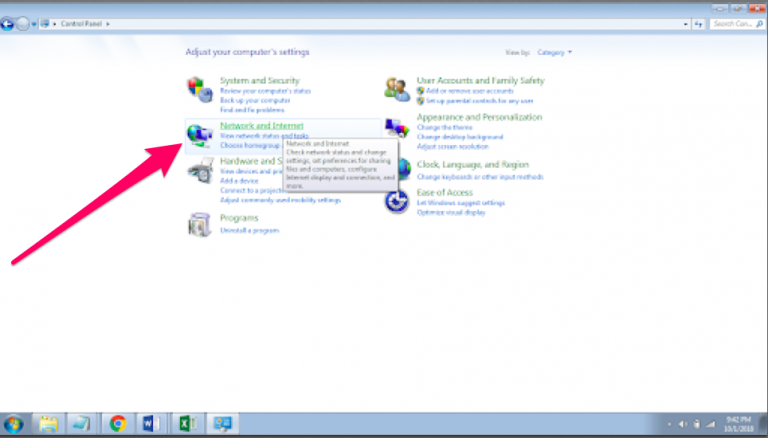Show hidden system tray icons

pyautogui.click(x=669, y=424)
